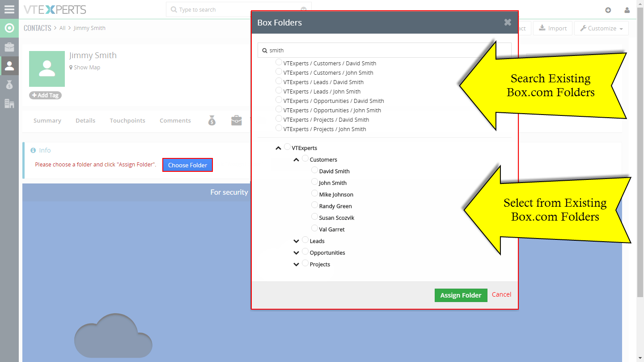Close the Box Folders dialog
Viewport: 644px width, 362px height.
click(x=508, y=22)
